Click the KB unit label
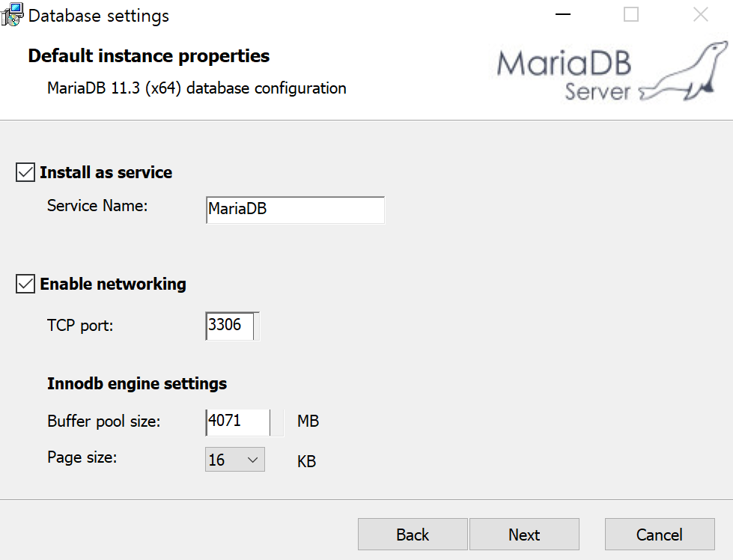The height and width of the screenshot is (560, 733). coord(307,461)
